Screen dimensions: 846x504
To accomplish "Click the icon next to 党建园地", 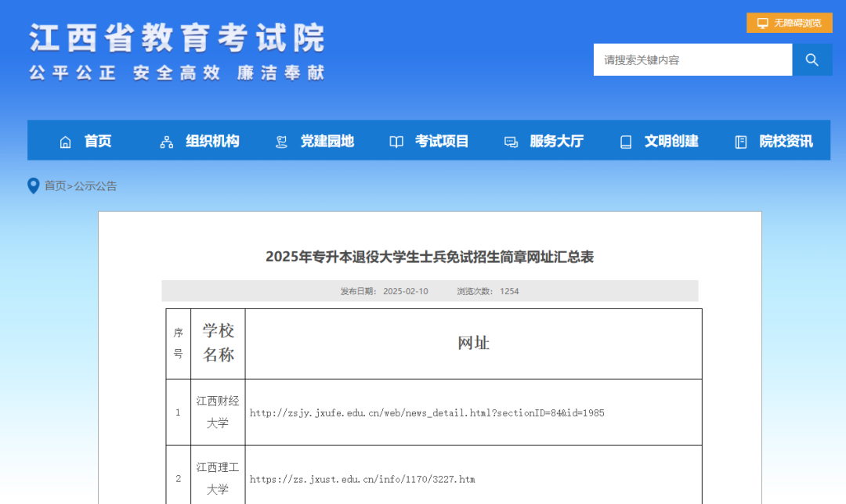I will pyautogui.click(x=280, y=141).
